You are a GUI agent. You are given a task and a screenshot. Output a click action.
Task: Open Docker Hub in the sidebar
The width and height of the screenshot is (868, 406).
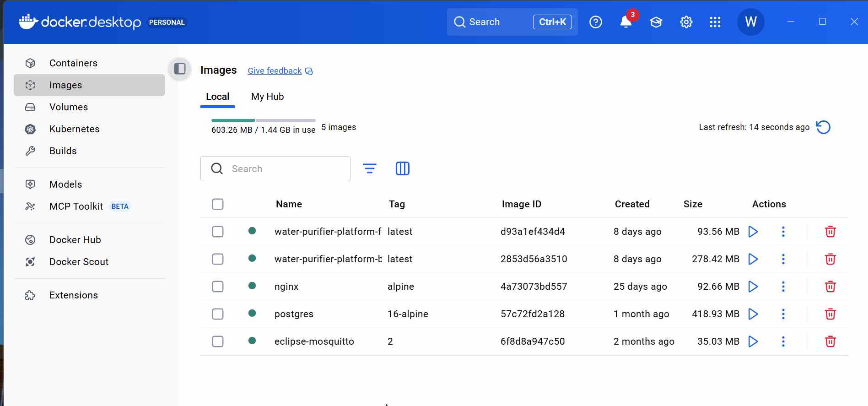click(x=89, y=240)
